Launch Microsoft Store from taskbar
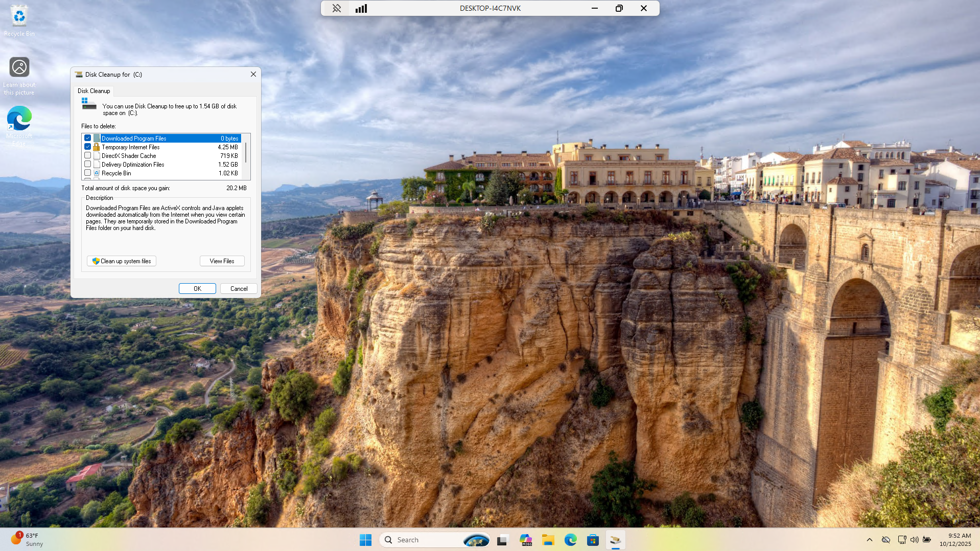The height and width of the screenshot is (551, 980). point(593,540)
